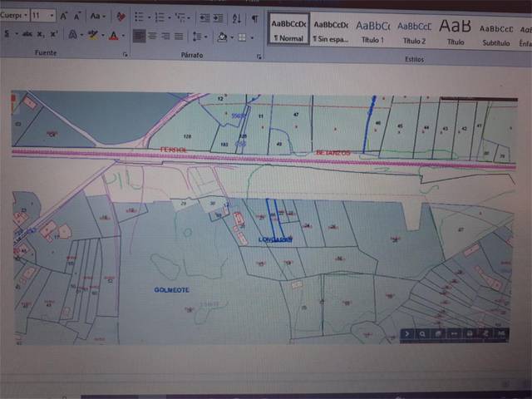Viewport: 532px width, 399px height.
Task: Click the red font color button
Action: (x=112, y=36)
